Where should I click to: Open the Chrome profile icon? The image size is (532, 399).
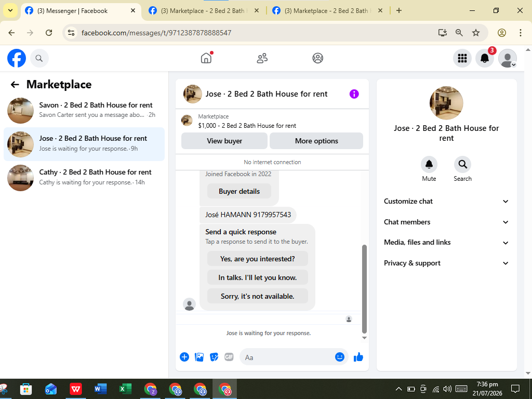click(502, 33)
